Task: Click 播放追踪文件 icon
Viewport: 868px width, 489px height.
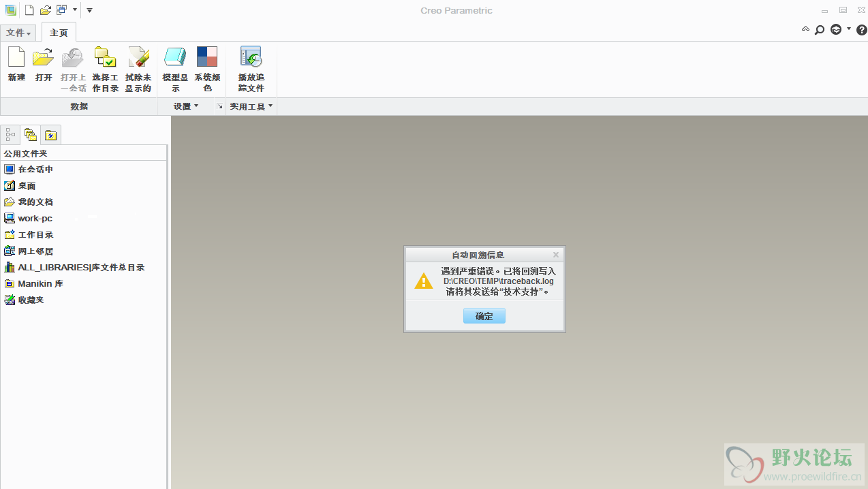Action: [251, 57]
